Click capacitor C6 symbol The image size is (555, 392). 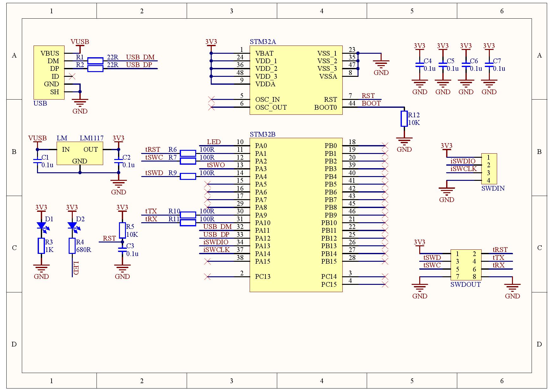pyautogui.click(x=466, y=65)
